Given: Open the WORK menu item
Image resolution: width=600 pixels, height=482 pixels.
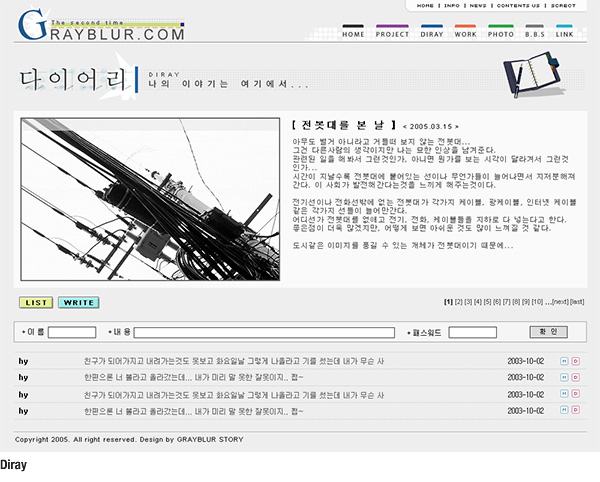Looking at the screenshot, I should tap(465, 32).
